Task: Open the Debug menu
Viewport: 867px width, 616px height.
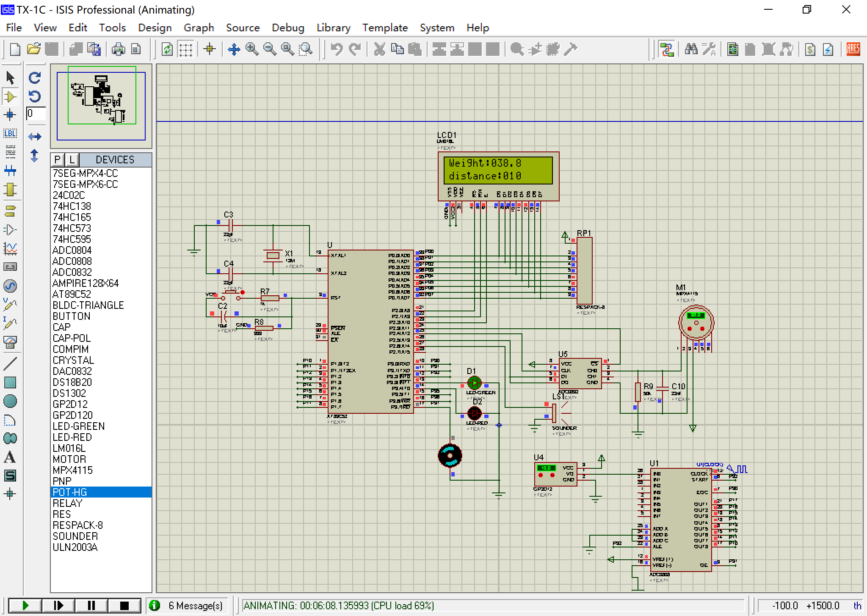Action: [x=288, y=28]
